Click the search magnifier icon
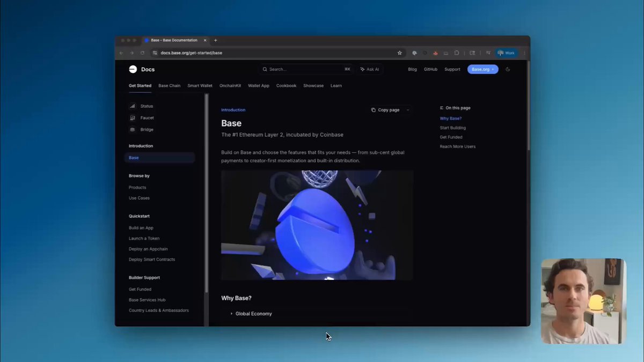 265,69
